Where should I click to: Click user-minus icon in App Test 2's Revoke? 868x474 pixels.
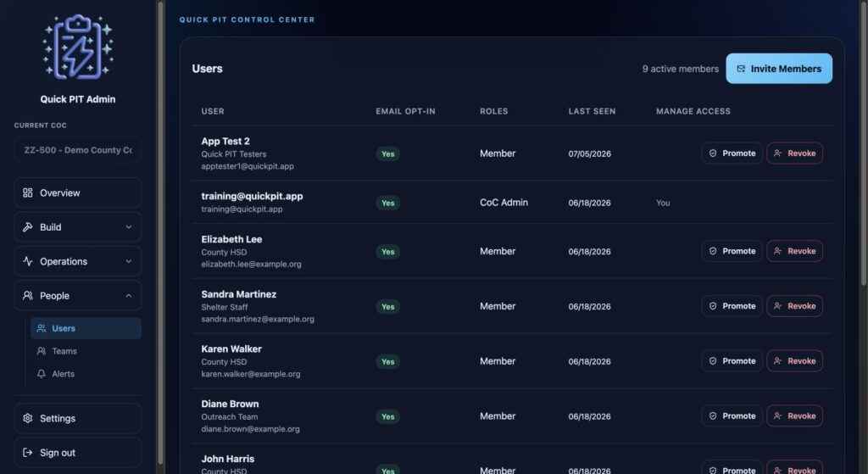(778, 153)
